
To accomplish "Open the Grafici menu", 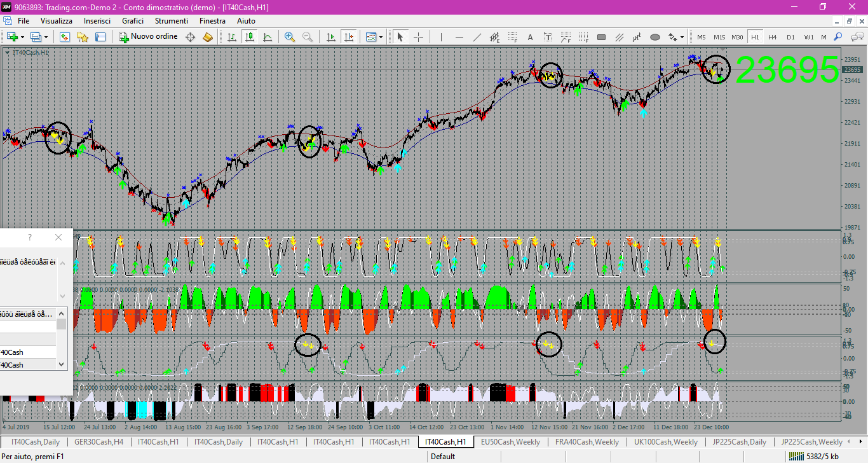I will click(133, 21).
